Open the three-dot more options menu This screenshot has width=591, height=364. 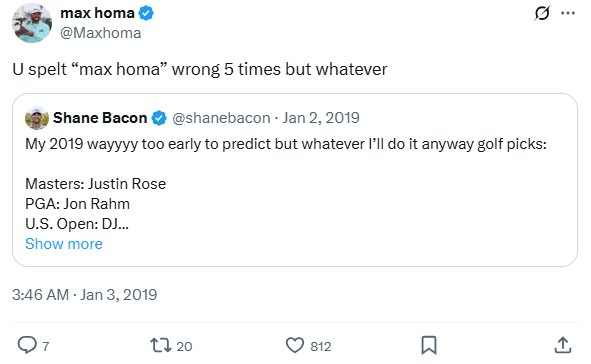(x=568, y=13)
